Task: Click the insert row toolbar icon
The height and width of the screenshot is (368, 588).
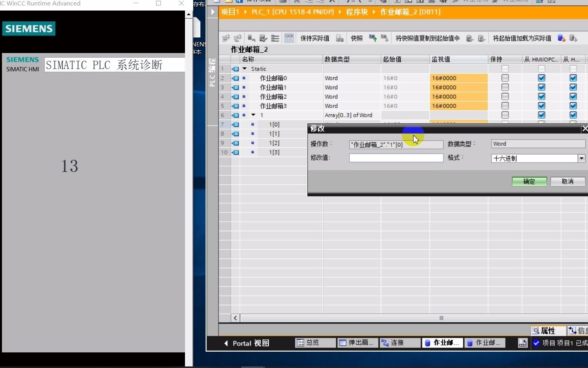Action: coord(226,38)
